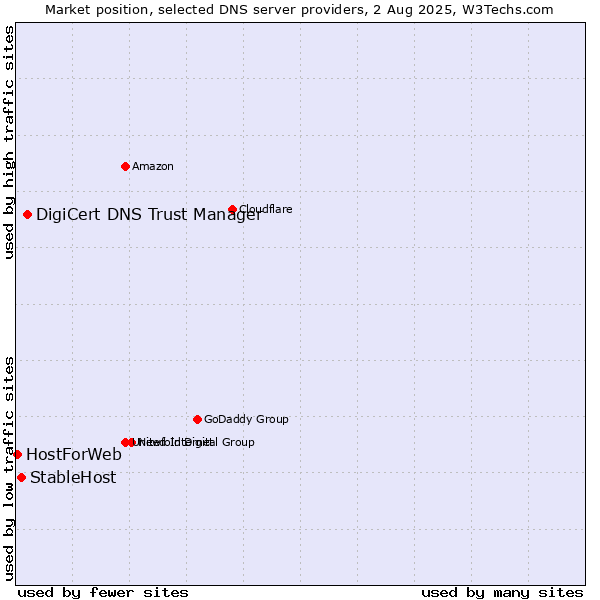Click the GoDaddy Group red marker
The image size is (600, 600).
[x=197, y=419]
